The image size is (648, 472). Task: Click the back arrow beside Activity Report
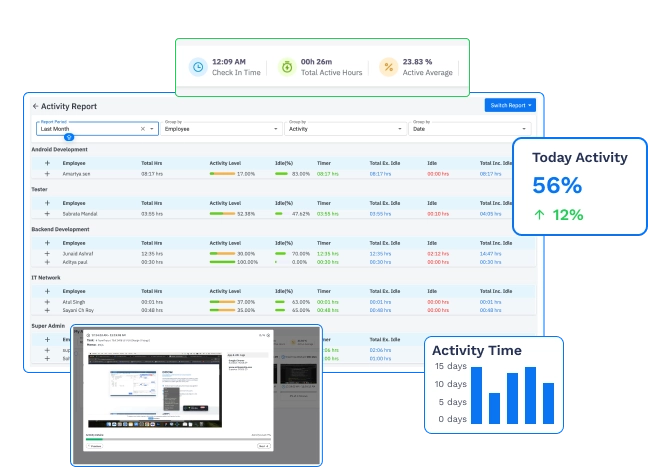coord(35,106)
